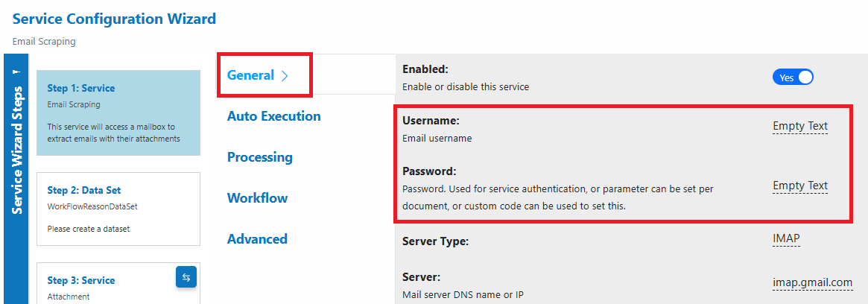The height and width of the screenshot is (304, 868).
Task: Click the WorkFlowReasonDataSet dataset name
Action: pyautogui.click(x=92, y=206)
